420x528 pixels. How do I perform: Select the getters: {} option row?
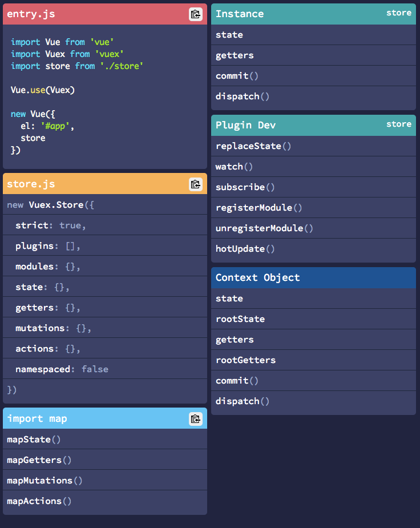point(104,308)
